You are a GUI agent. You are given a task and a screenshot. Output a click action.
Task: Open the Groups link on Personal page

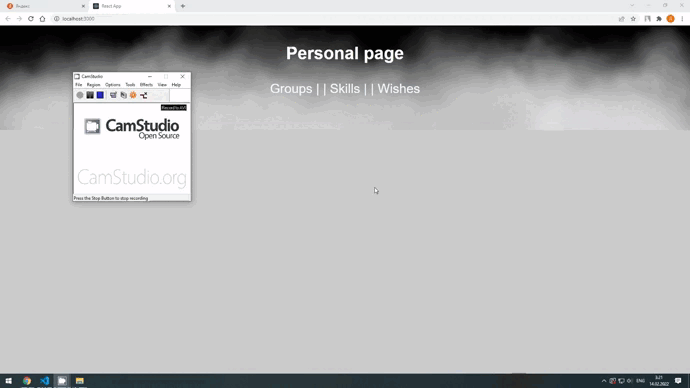pos(291,89)
